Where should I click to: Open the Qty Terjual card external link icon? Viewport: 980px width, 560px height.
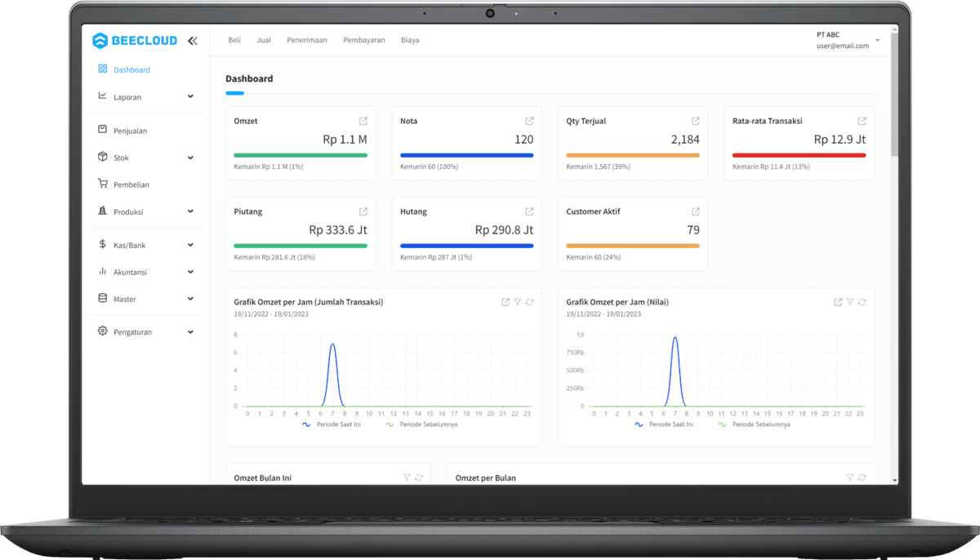pos(696,121)
